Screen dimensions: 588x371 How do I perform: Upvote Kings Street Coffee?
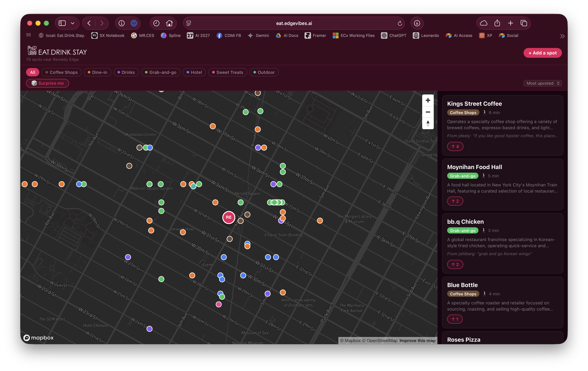click(x=455, y=146)
